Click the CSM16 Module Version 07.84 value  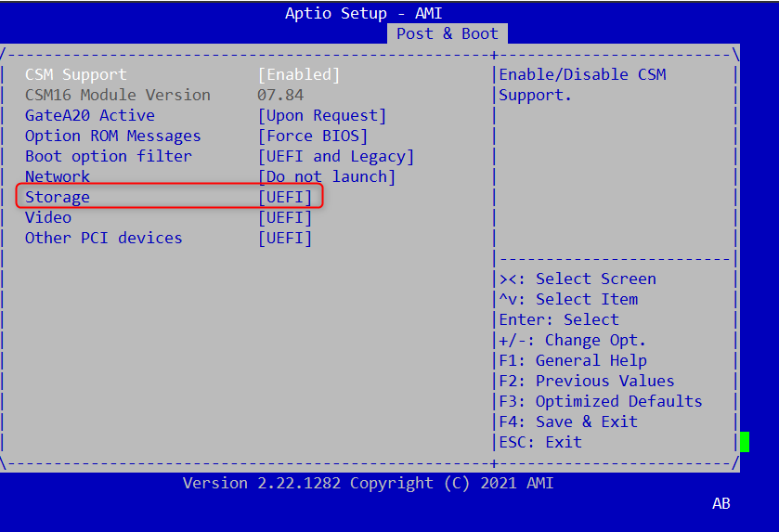tap(279, 95)
